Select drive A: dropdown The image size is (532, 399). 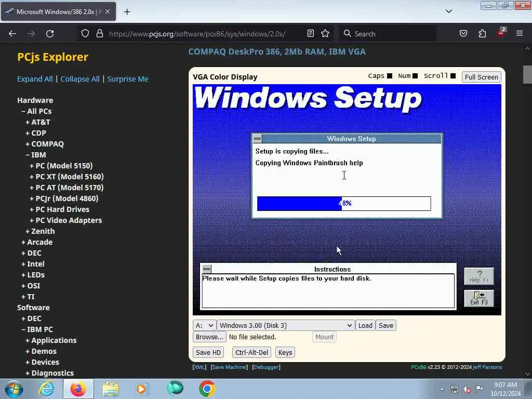204,325
